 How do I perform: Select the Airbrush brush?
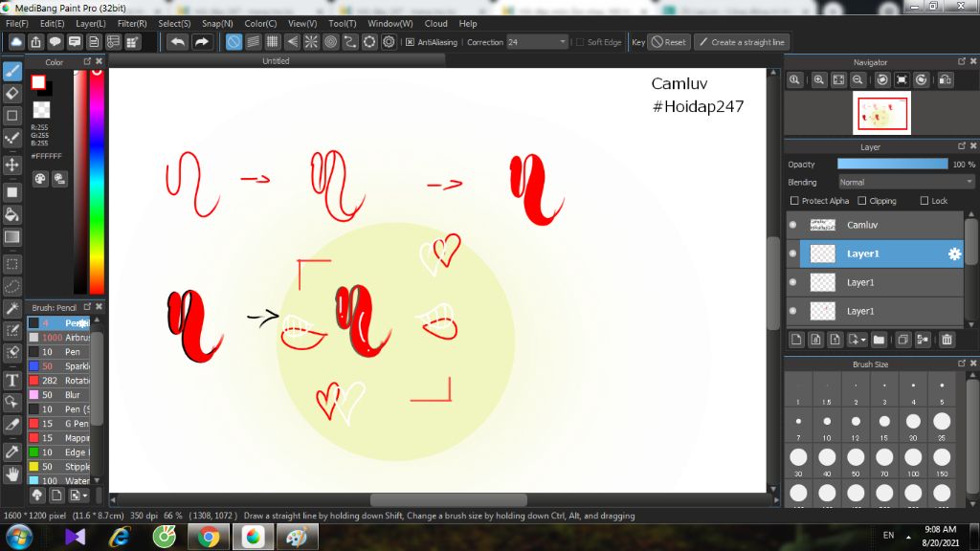(59, 338)
